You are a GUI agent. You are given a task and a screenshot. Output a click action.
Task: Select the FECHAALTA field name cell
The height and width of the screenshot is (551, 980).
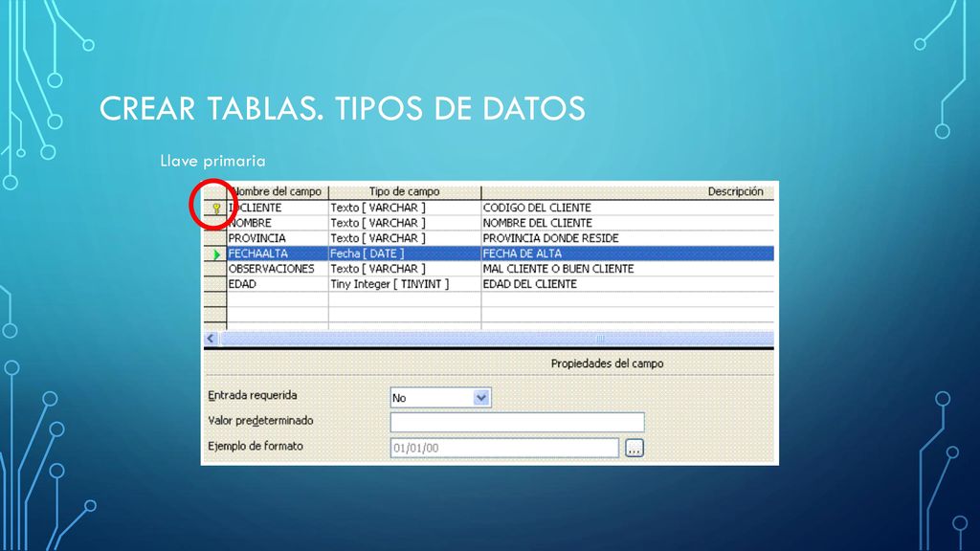[278, 253]
